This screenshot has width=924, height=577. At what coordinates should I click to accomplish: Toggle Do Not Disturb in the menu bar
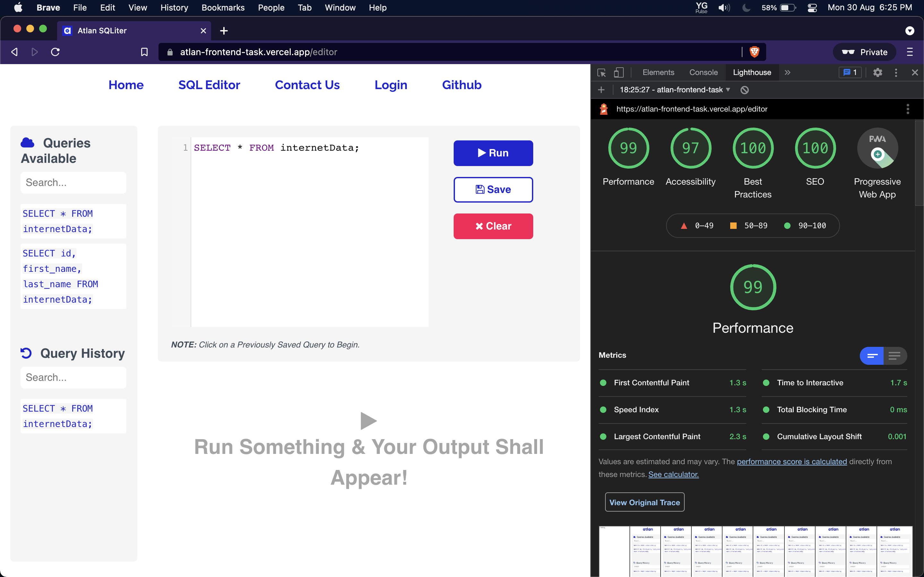[x=746, y=8]
